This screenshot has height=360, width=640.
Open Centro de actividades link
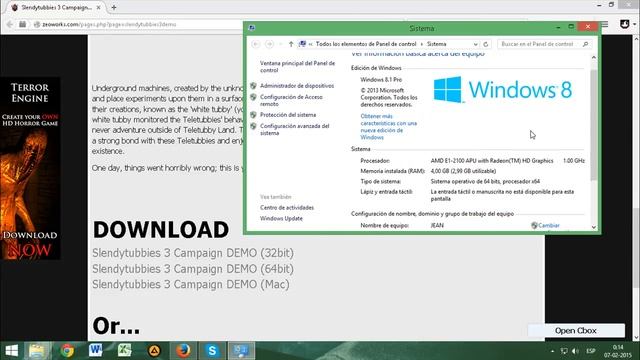(287, 208)
